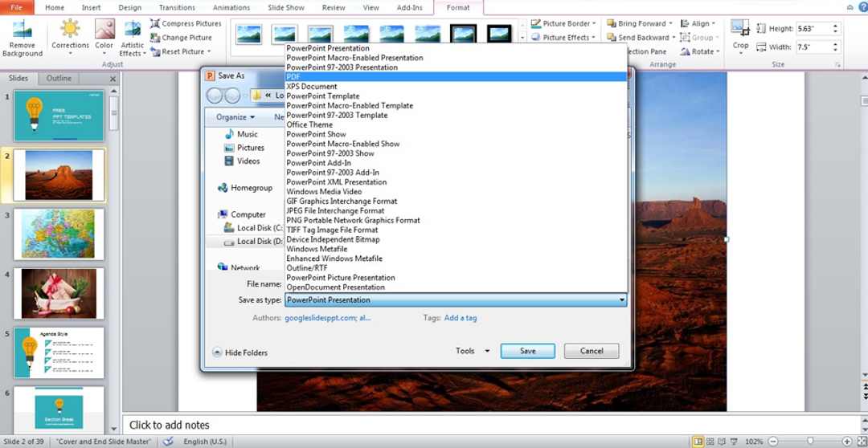This screenshot has width=868, height=448.
Task: Select Local Disk (D:) in the tree
Action: pyautogui.click(x=253, y=241)
